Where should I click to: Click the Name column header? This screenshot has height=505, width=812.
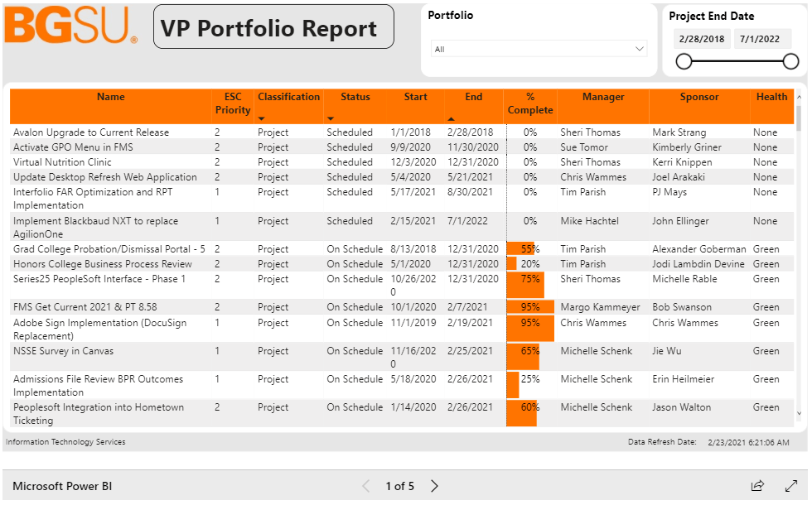pyautogui.click(x=110, y=98)
